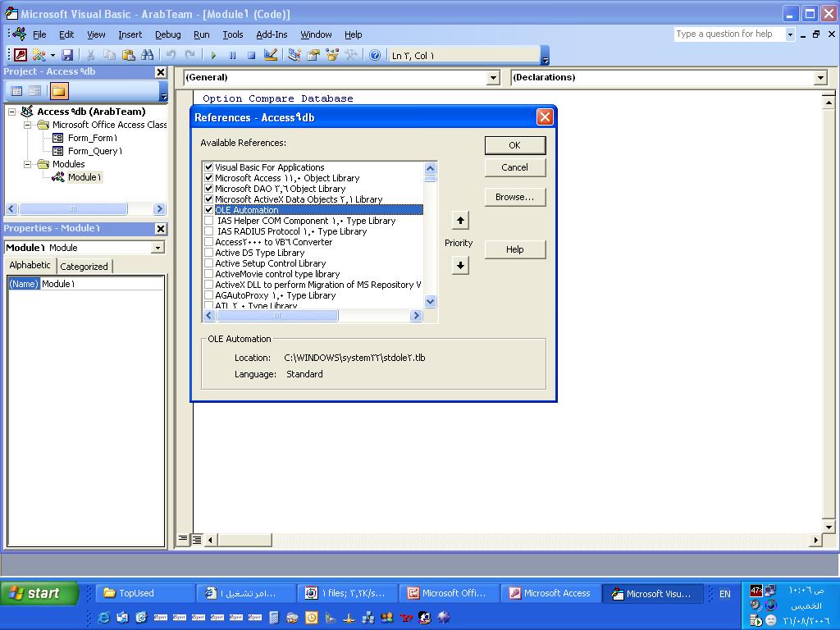Move reference down with Priority down arrow
The image size is (840, 630).
(460, 265)
